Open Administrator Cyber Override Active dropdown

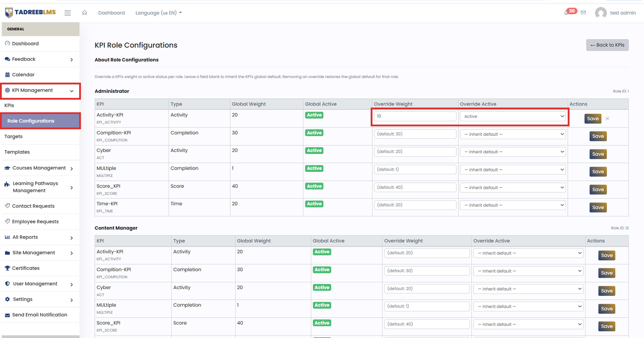513,152
